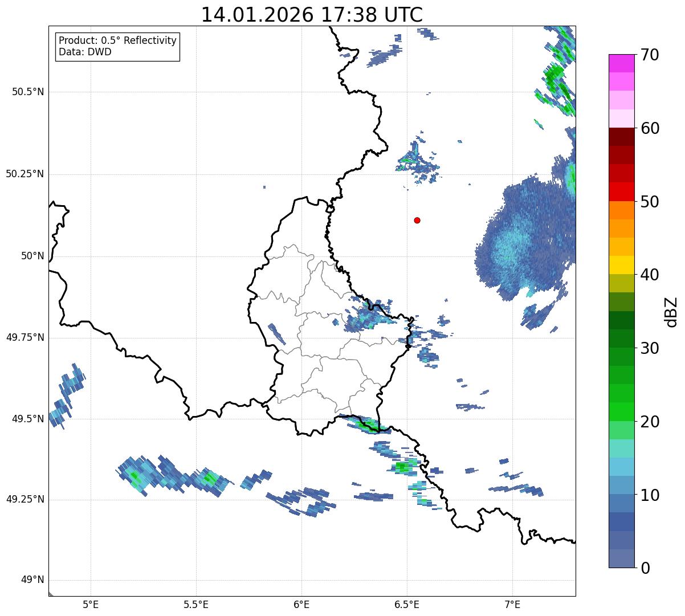Click the title "14.01.2026 17:38 UTC"
The image size is (685, 616).
312,15
